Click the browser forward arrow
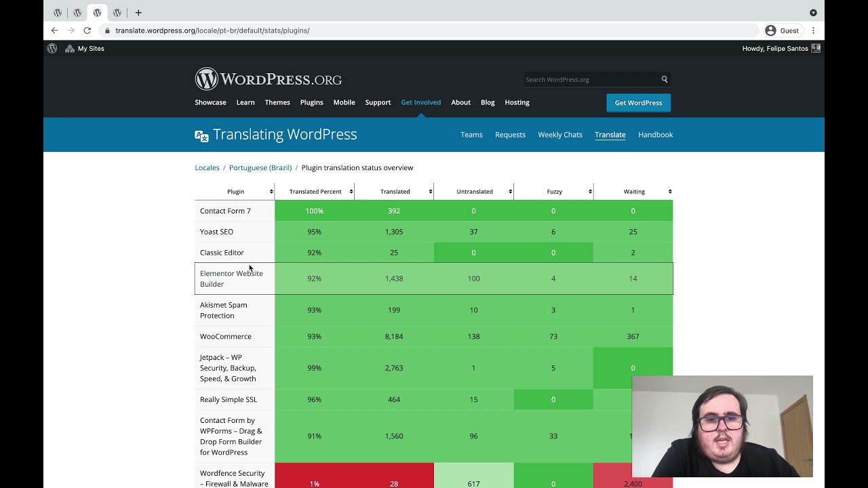This screenshot has width=868, height=488. [x=71, y=30]
